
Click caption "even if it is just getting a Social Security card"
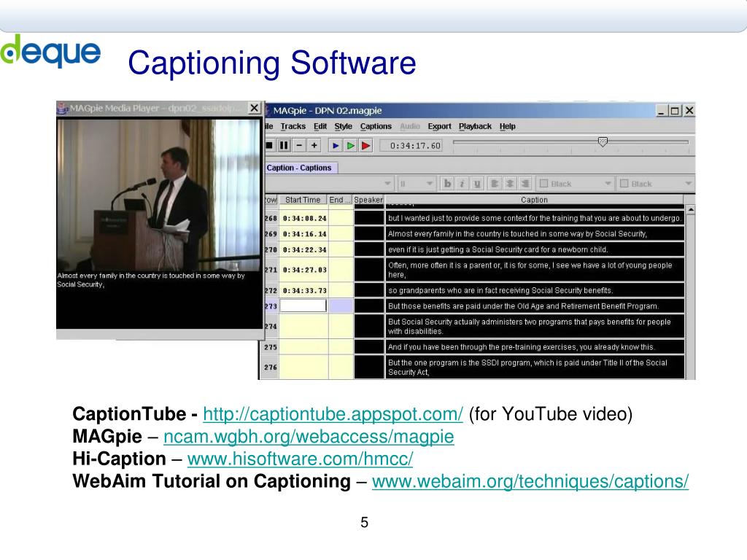tap(535, 249)
